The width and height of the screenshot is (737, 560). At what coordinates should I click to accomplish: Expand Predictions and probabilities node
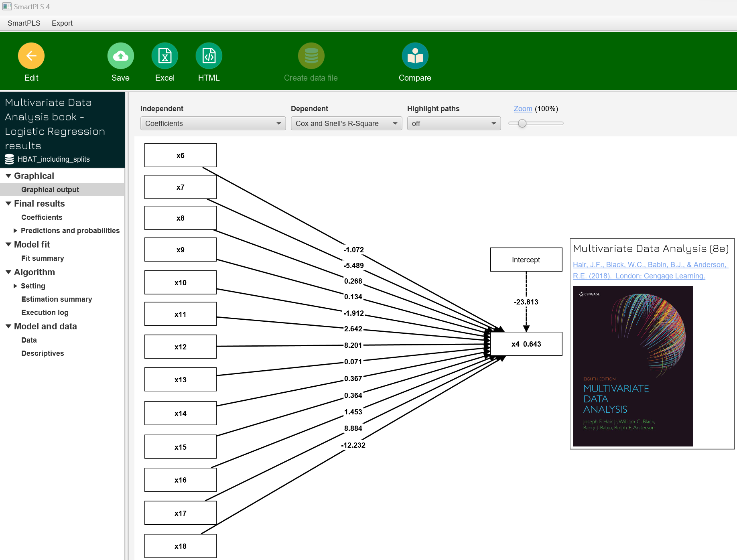coord(15,231)
